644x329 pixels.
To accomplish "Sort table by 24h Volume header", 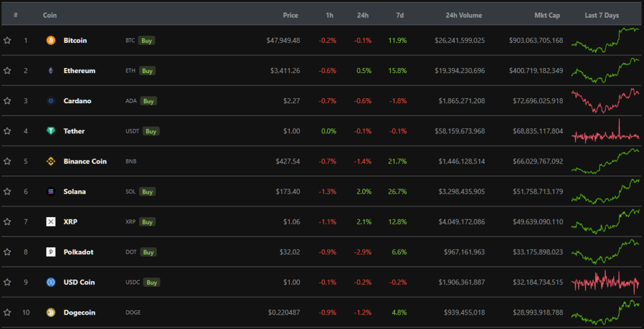I will pyautogui.click(x=464, y=15).
